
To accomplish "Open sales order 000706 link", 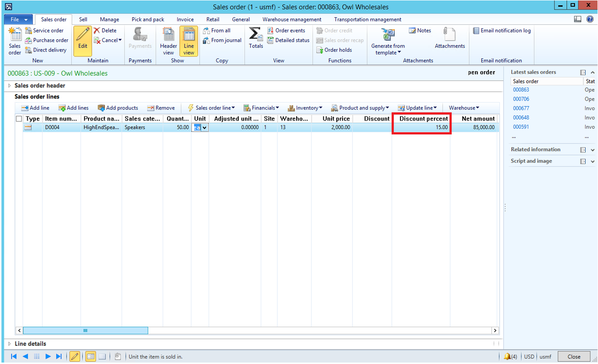I will (521, 99).
